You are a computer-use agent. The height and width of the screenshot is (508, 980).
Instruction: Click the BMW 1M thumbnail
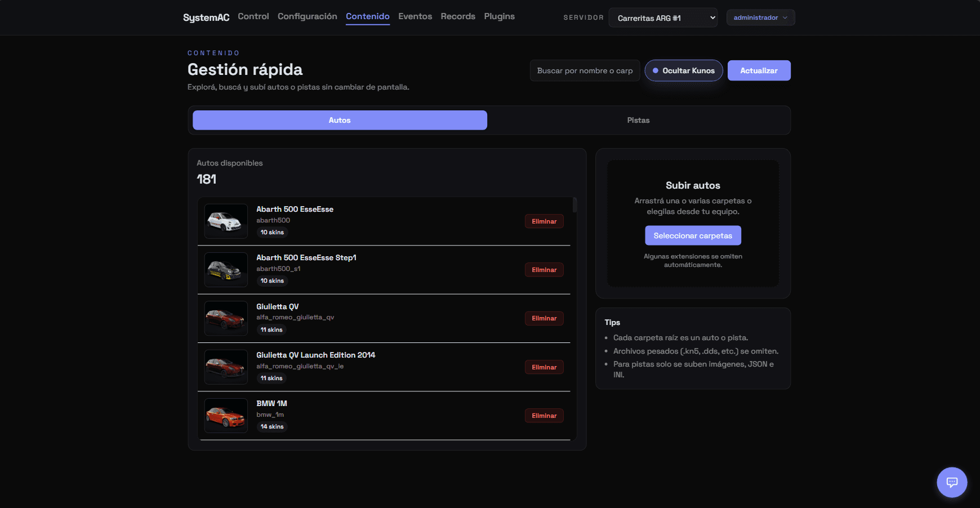(226, 416)
